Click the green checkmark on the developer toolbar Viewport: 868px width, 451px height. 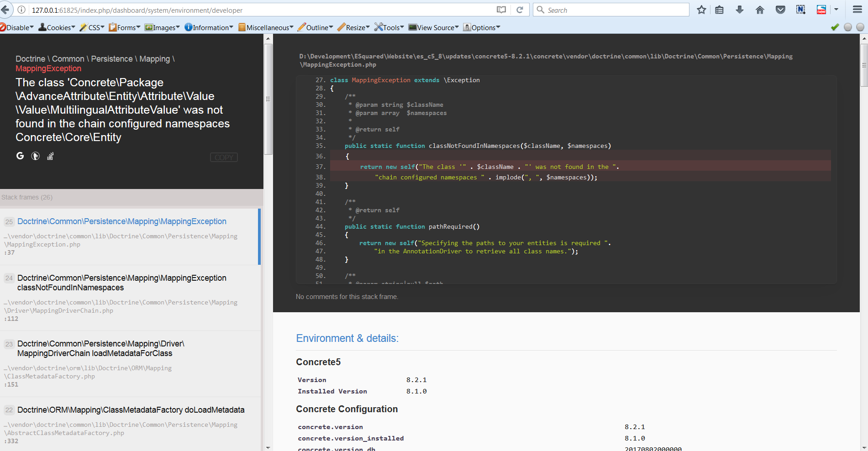tap(835, 27)
